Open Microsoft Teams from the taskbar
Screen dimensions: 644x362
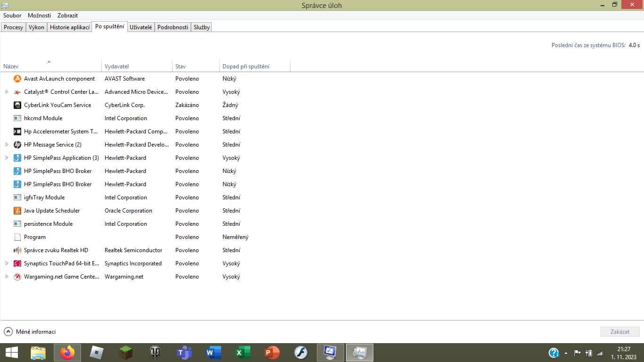tap(184, 353)
